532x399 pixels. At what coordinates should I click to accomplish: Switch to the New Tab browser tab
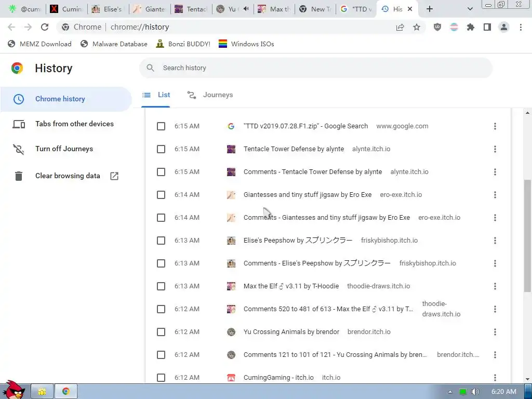[315, 9]
